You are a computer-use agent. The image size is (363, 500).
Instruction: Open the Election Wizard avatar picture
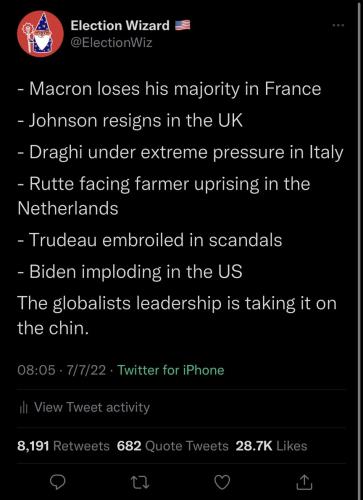pos(40,34)
